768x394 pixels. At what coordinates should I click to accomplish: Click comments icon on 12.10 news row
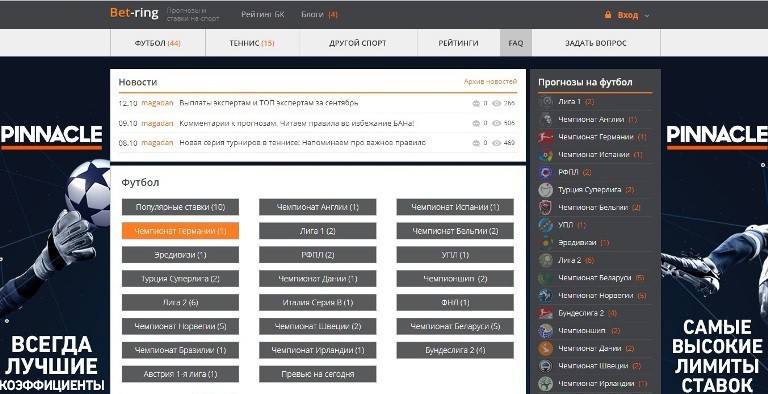(x=476, y=103)
